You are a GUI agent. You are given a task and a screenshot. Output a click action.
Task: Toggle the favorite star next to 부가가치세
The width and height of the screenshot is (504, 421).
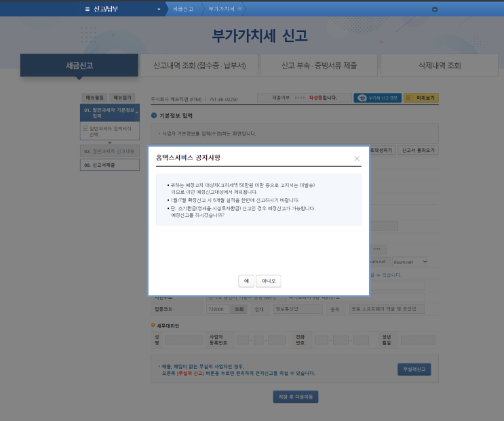click(239, 9)
